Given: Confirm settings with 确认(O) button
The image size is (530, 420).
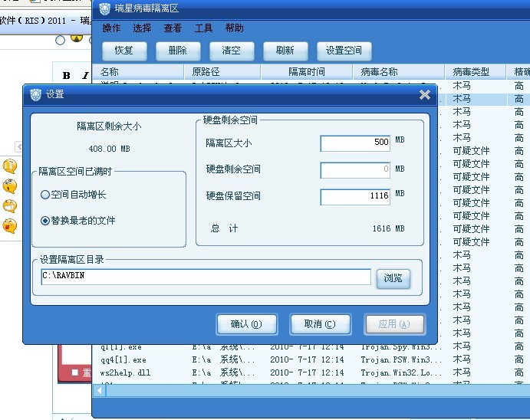Looking at the screenshot, I should click(247, 324).
